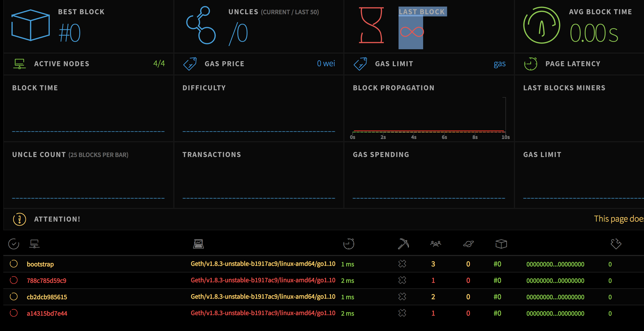Toggle pin circle for bootstrap node
This screenshot has width=644, height=331.
click(14, 264)
